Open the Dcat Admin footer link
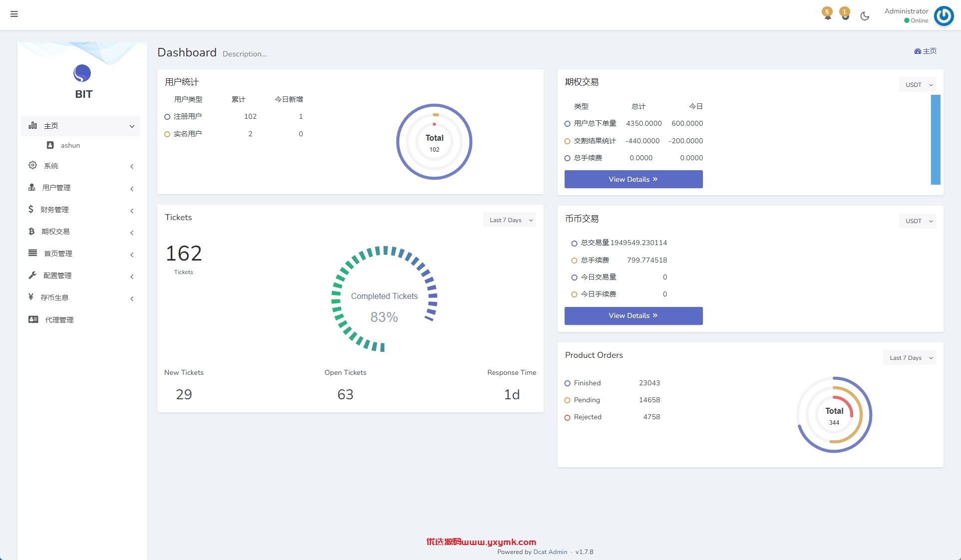 pyautogui.click(x=550, y=552)
